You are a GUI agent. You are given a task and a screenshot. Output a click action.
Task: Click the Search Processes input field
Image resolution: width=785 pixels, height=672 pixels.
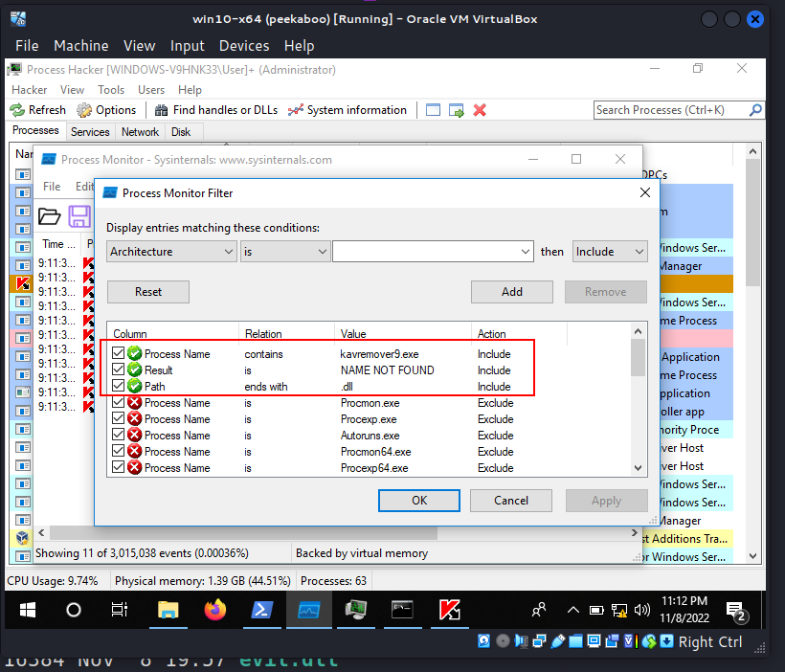671,110
